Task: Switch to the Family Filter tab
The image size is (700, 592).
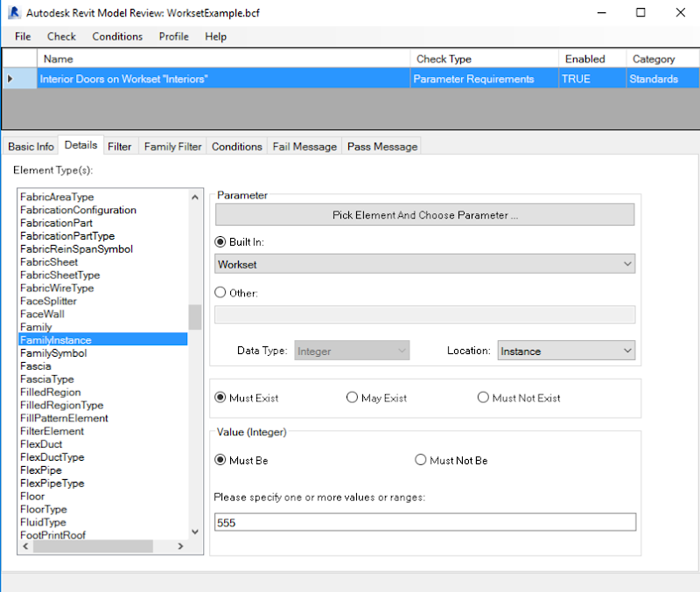Action: click(x=172, y=146)
